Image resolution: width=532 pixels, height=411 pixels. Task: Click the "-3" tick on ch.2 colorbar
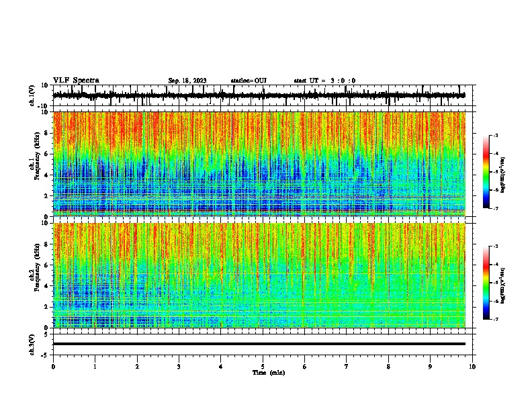(495, 246)
